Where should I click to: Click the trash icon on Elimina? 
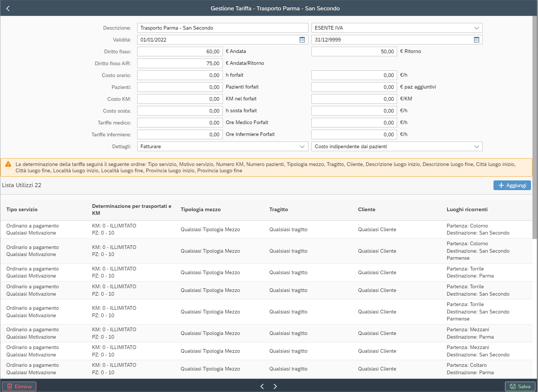coord(10,386)
